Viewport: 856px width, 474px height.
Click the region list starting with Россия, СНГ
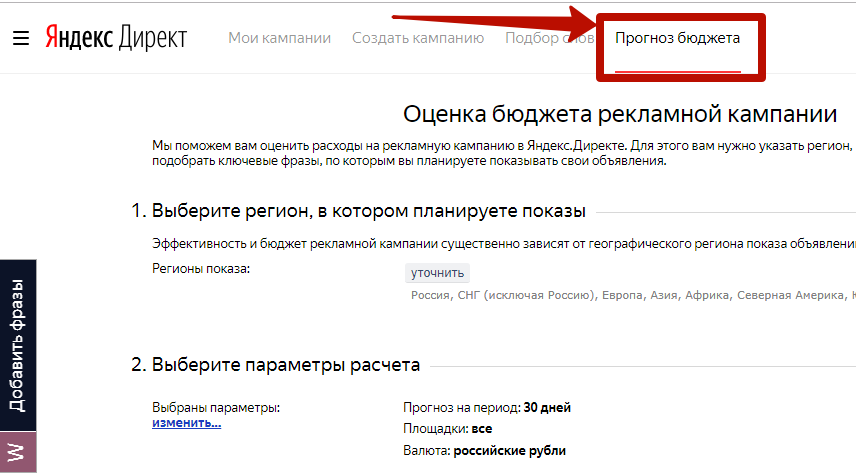click(x=633, y=295)
